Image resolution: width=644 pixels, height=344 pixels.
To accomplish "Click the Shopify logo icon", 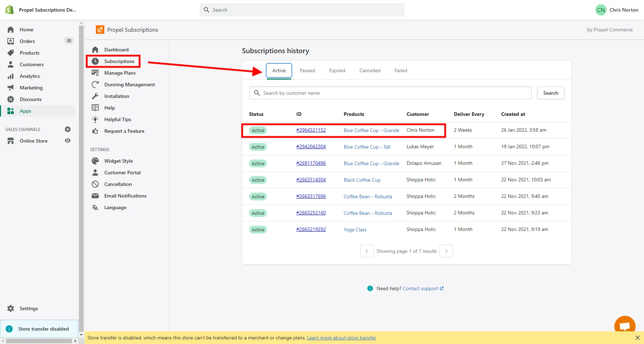I will coord(10,10).
